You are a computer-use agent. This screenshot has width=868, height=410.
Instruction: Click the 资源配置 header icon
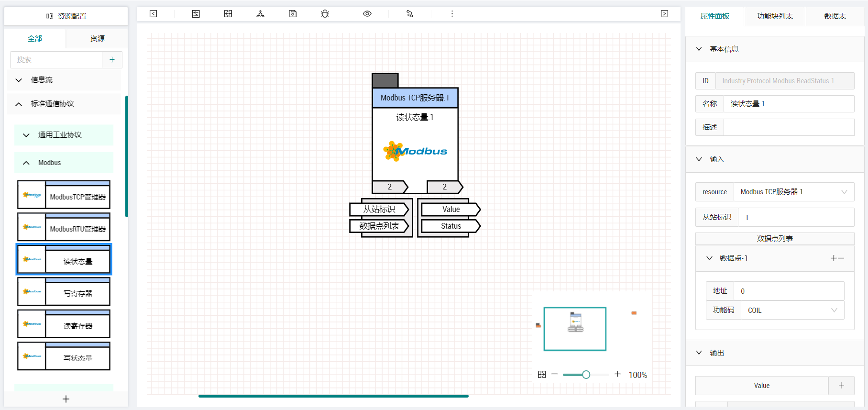tap(49, 16)
